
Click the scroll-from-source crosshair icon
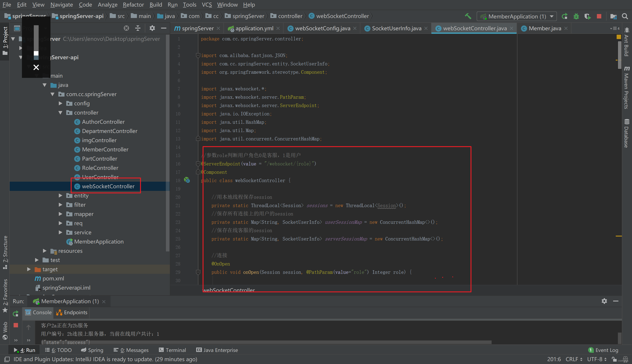pyautogui.click(x=126, y=28)
